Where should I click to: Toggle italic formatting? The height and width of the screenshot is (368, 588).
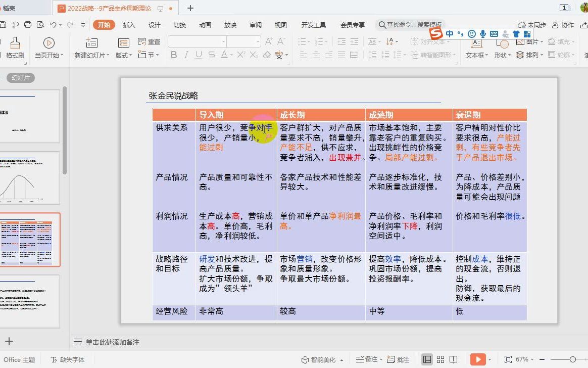[x=186, y=55]
